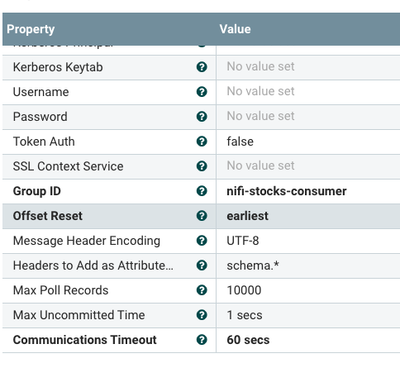This screenshot has width=400, height=369.
Task: Open help tooltip for Password property
Action: 202,117
